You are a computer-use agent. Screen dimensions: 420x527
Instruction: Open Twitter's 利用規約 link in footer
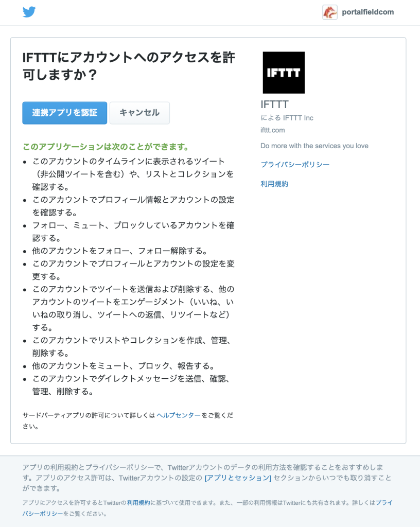[138, 503]
